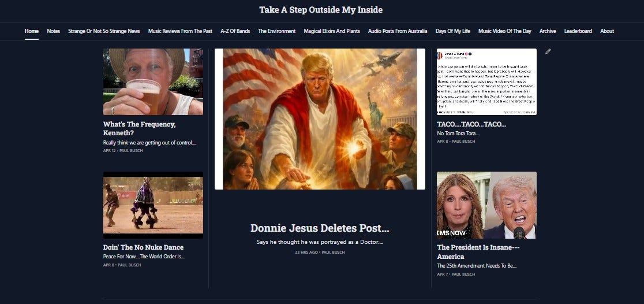Image resolution: width=644 pixels, height=304 pixels.
Task: Open the social post screenshot thumbnail
Action: click(486, 81)
